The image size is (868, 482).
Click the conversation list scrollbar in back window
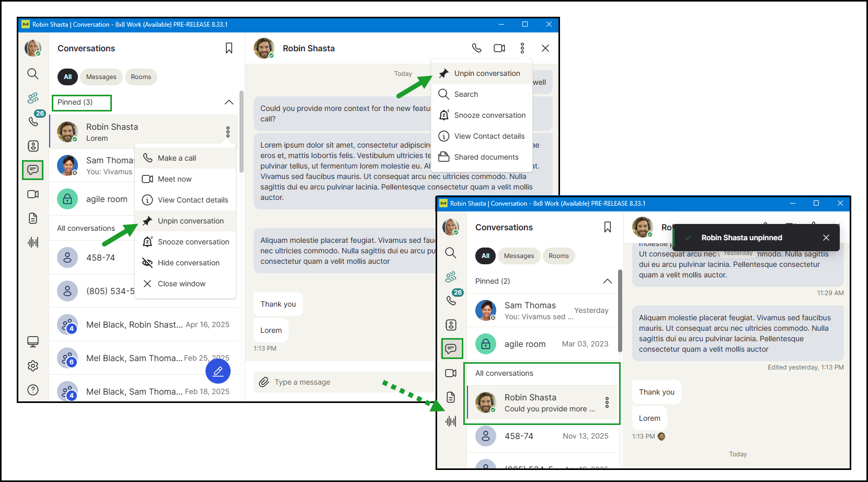pyautogui.click(x=241, y=131)
